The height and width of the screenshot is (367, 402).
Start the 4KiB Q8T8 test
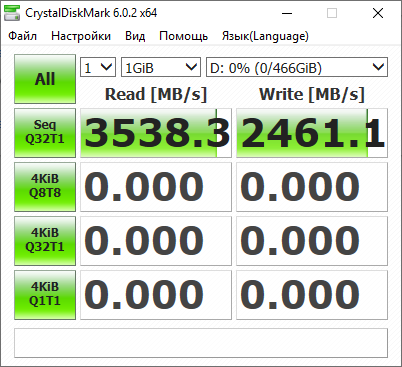[45, 187]
